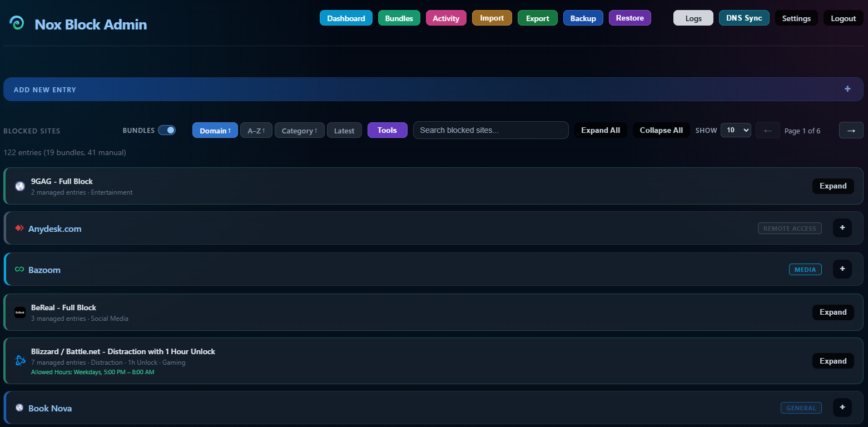Click the Media category tag
The image size is (868, 427).
click(805, 269)
